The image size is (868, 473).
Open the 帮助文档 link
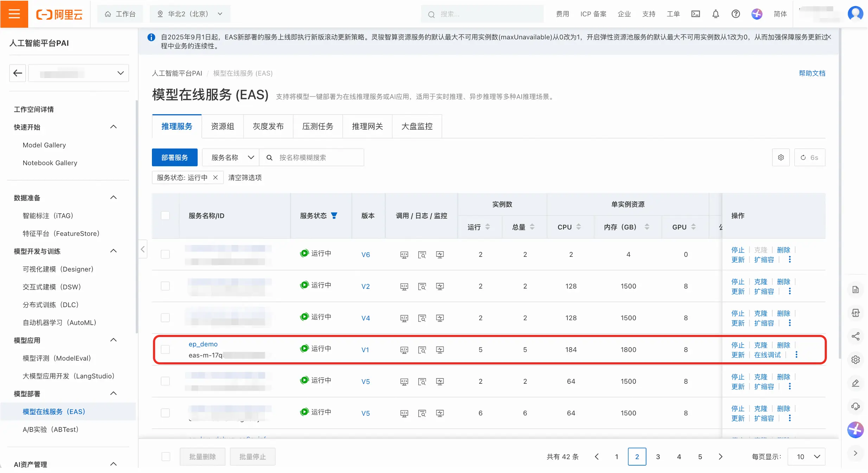812,73
